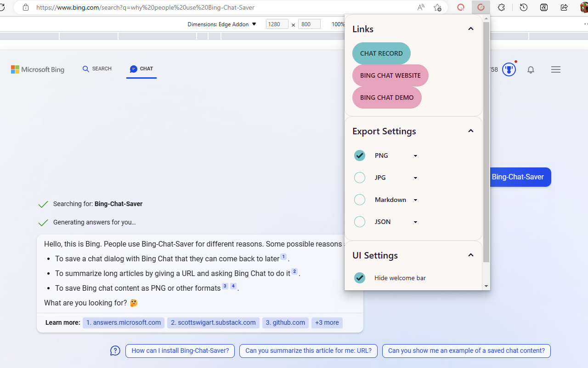Click the CHAT RECORD button
This screenshot has height=368, width=588.
(381, 53)
